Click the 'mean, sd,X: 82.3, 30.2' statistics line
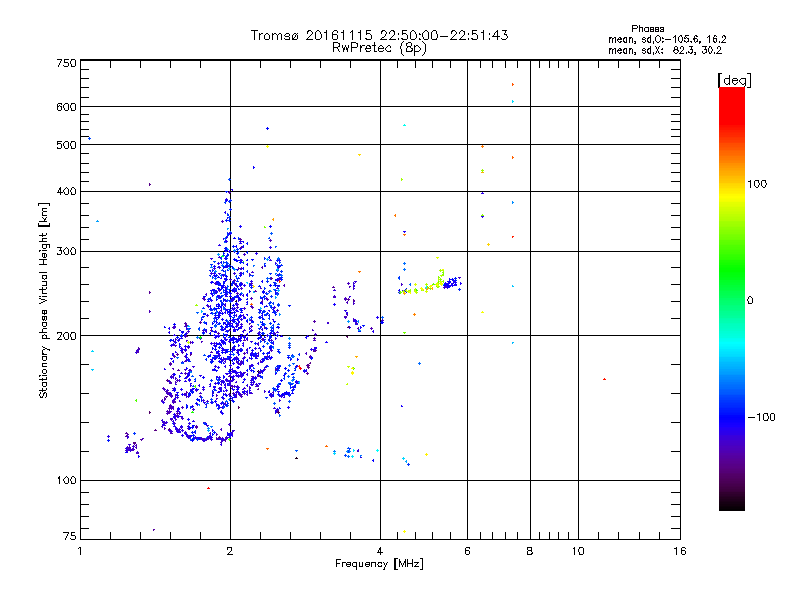This screenshot has width=800, height=600. coord(665,50)
